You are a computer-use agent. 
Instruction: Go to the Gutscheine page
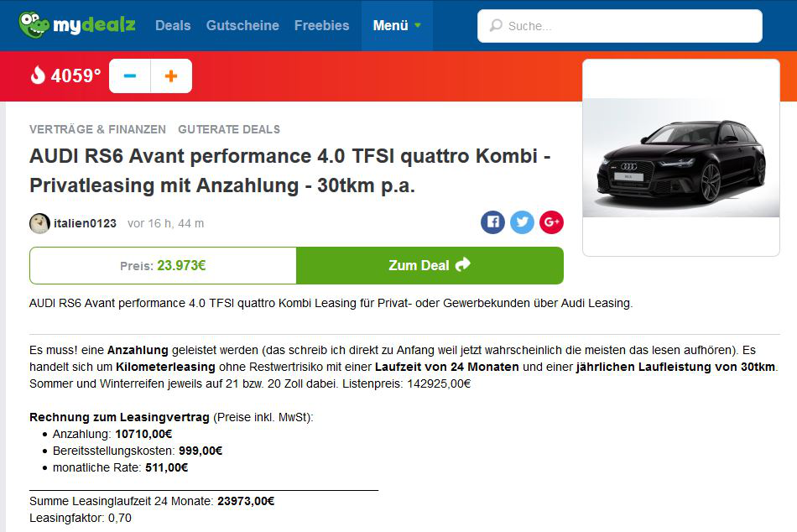[242, 25]
